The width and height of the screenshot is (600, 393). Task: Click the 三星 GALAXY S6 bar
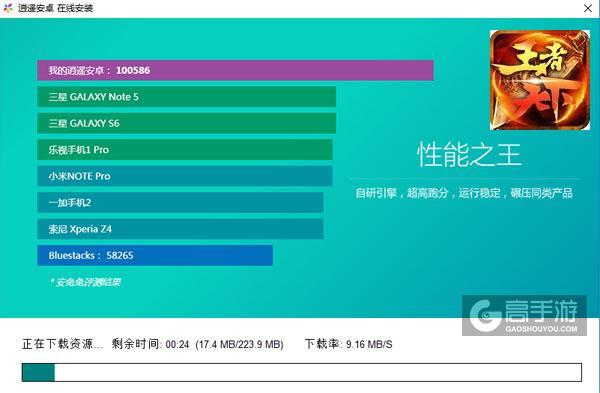pyautogui.click(x=187, y=123)
